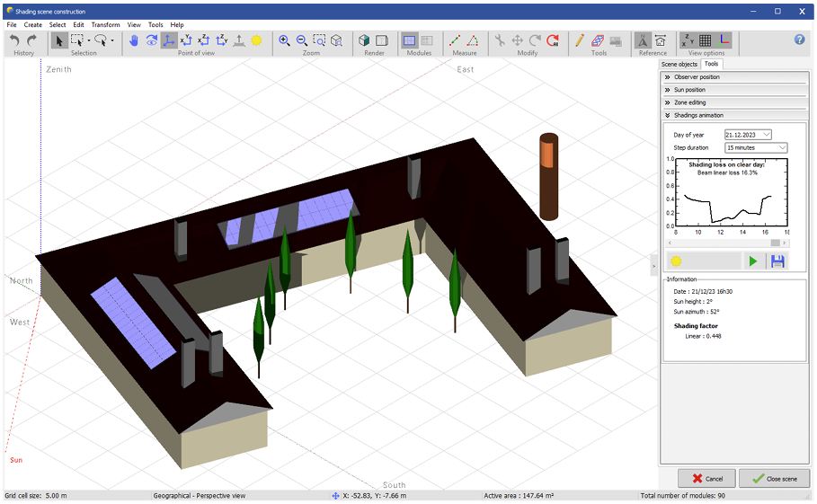The image size is (817, 504).
Task: Click the sun point of view icon
Action: coord(256,40)
